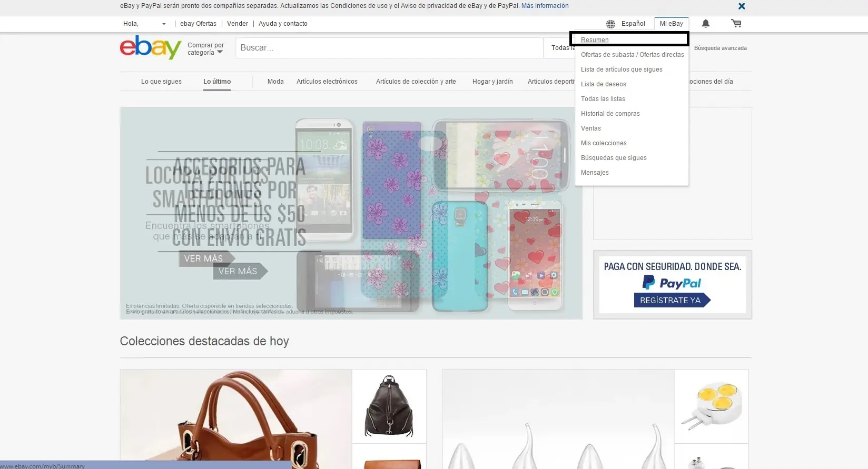
Task: Go to eBay home via logo
Action: click(151, 47)
